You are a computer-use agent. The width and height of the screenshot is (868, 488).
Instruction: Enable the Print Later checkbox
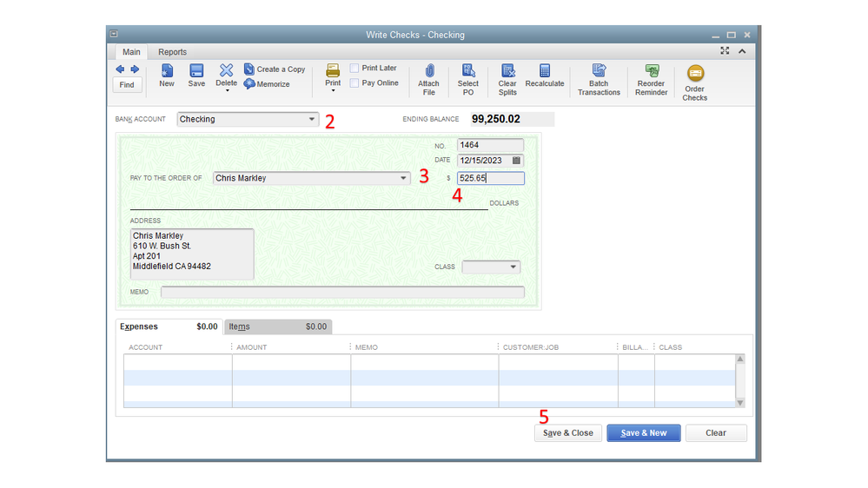354,68
